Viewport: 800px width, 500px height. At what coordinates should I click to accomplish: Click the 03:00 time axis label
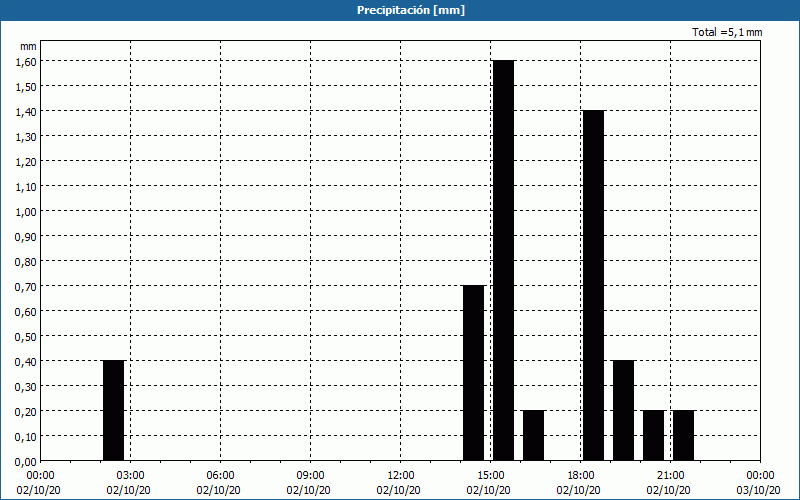[x=131, y=476]
